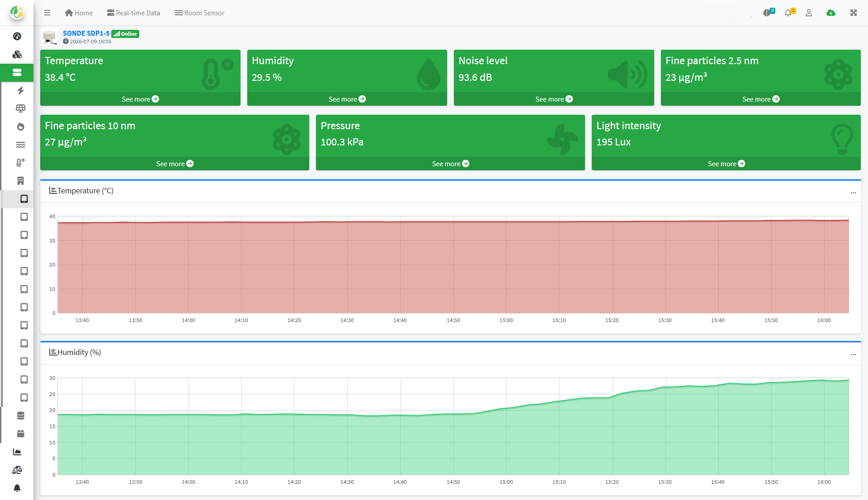Viewport: 868px width, 500px height.
Task: Click the green humidity chart area
Action: point(453,445)
